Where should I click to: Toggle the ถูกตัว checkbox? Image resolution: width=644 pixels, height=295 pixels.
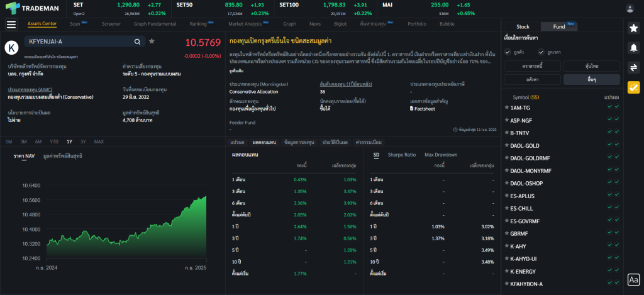pyautogui.click(x=508, y=52)
